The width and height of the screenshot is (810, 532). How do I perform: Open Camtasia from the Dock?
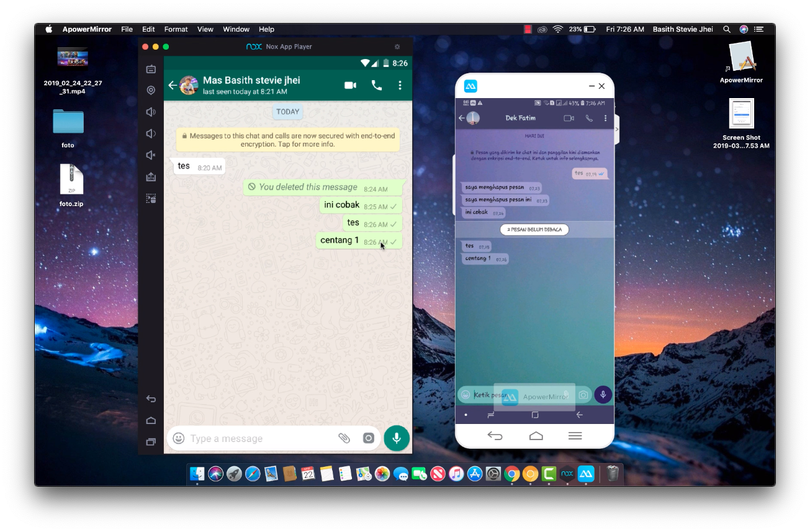tap(549, 474)
